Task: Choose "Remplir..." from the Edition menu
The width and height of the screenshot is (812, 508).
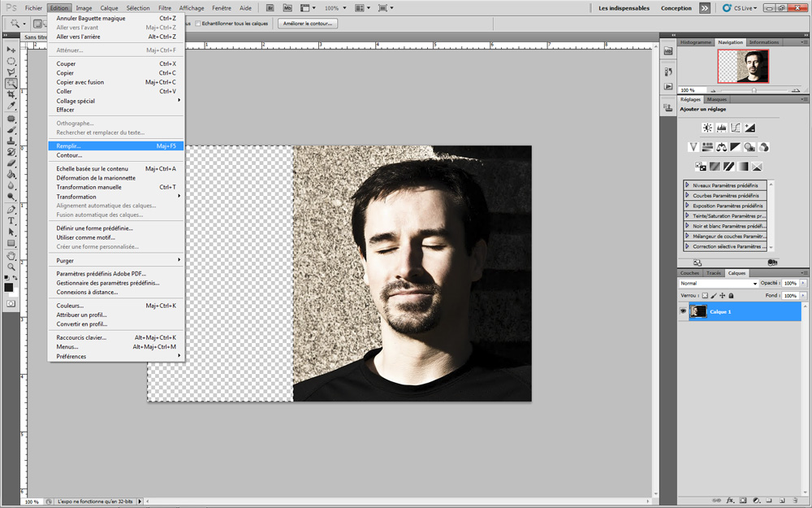Action: click(69, 146)
